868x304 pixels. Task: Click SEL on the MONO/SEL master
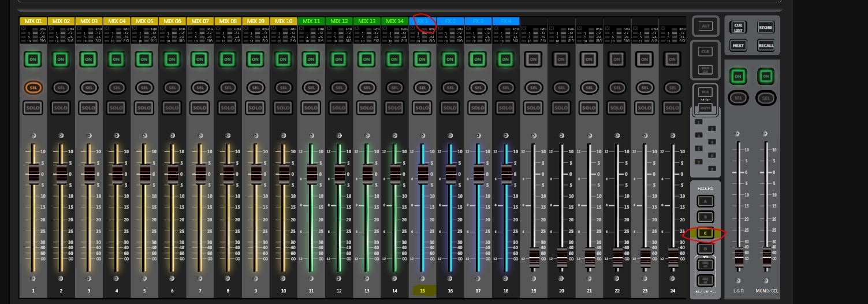[766, 98]
